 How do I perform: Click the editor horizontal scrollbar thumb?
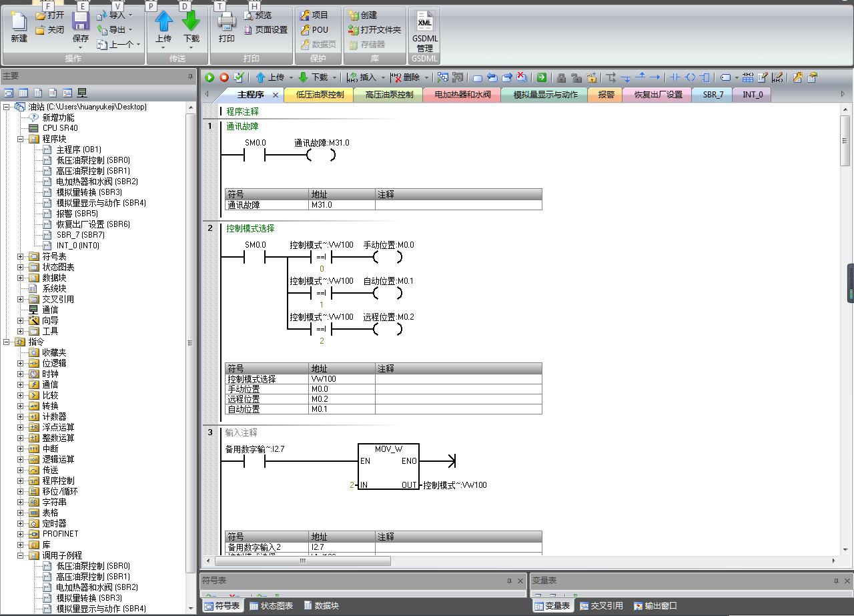(x=303, y=561)
